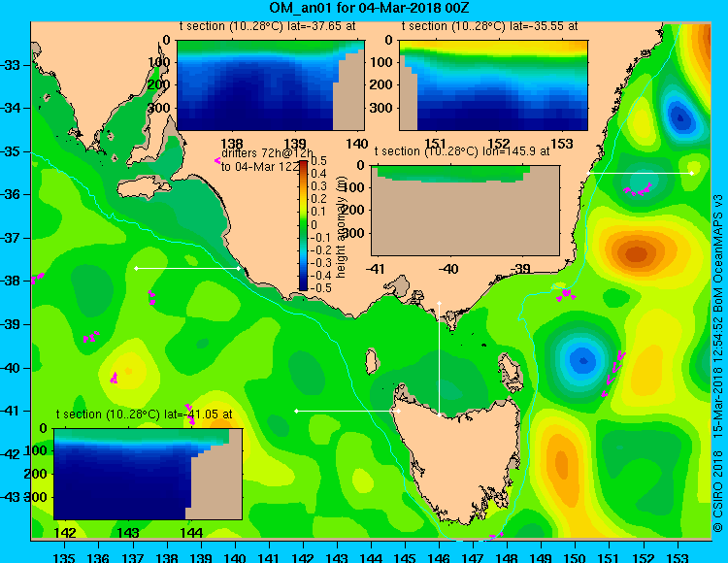Click the latitude label -42 on the left axis
This screenshot has width=728, height=563.
[11, 454]
